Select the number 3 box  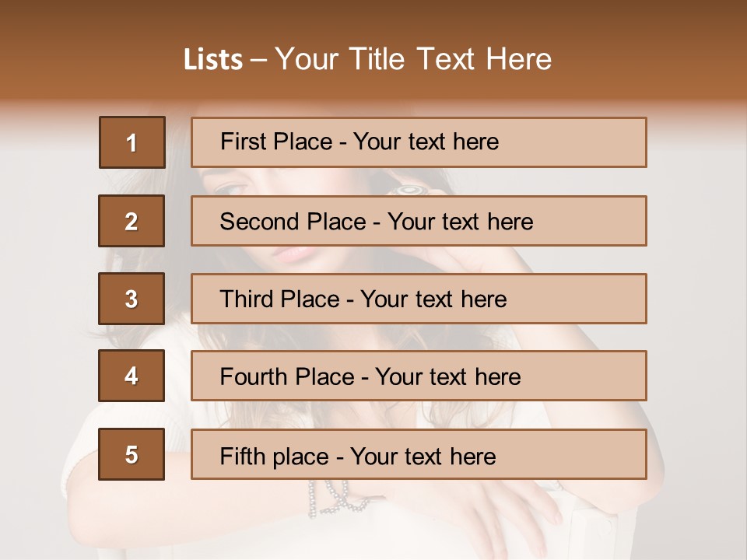132,299
